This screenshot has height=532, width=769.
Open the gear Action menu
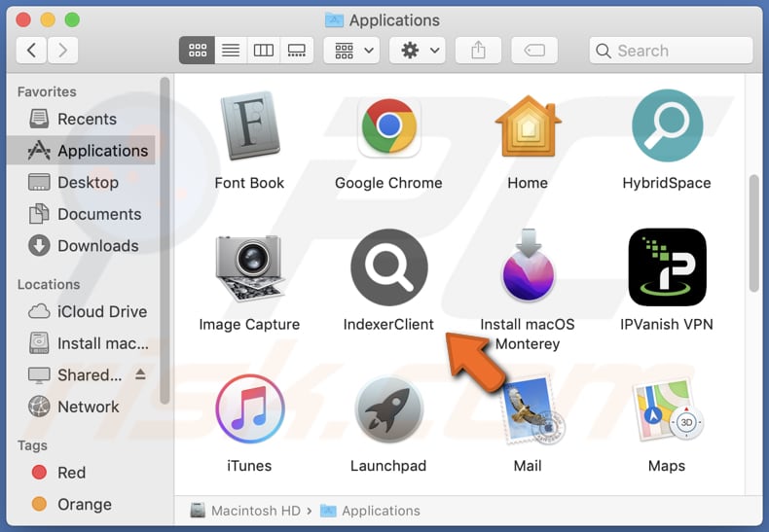[x=418, y=51]
